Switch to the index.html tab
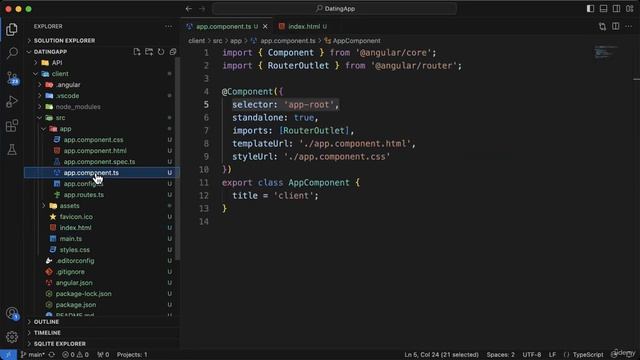Screen dimensions: 640x360 pyautogui.click(x=303, y=27)
